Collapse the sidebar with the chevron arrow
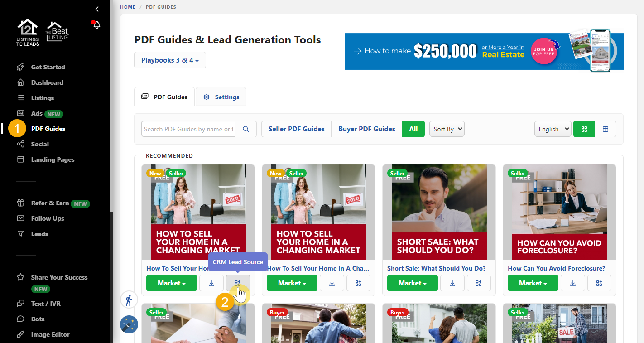644x343 pixels. [97, 9]
